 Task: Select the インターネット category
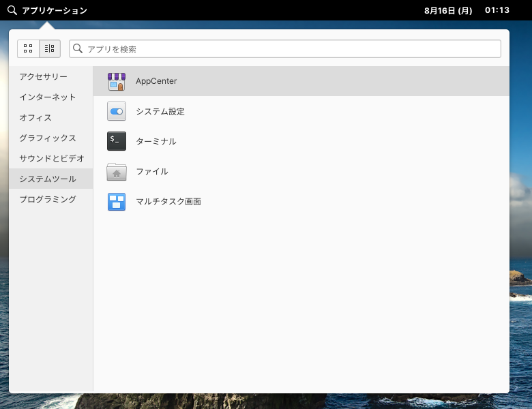51,97
